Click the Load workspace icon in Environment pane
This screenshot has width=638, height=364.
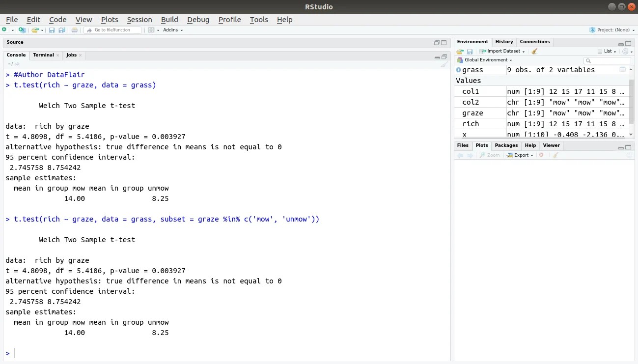coord(460,51)
